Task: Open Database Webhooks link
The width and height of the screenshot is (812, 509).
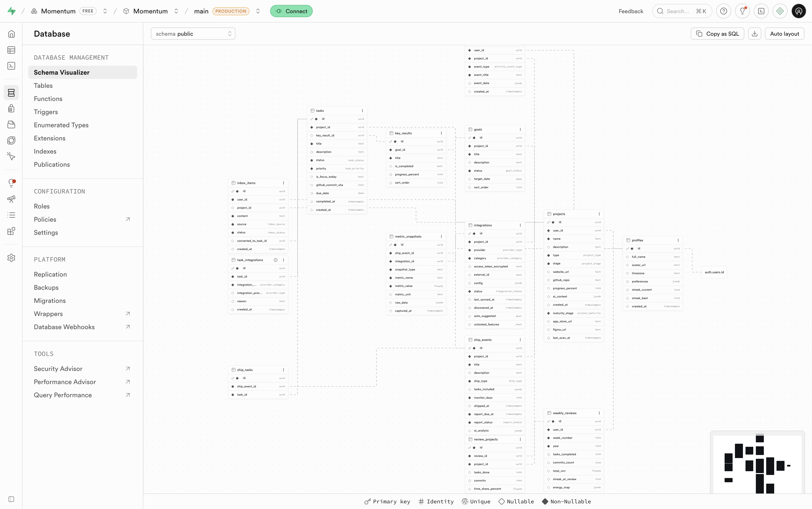Action: 82,327
